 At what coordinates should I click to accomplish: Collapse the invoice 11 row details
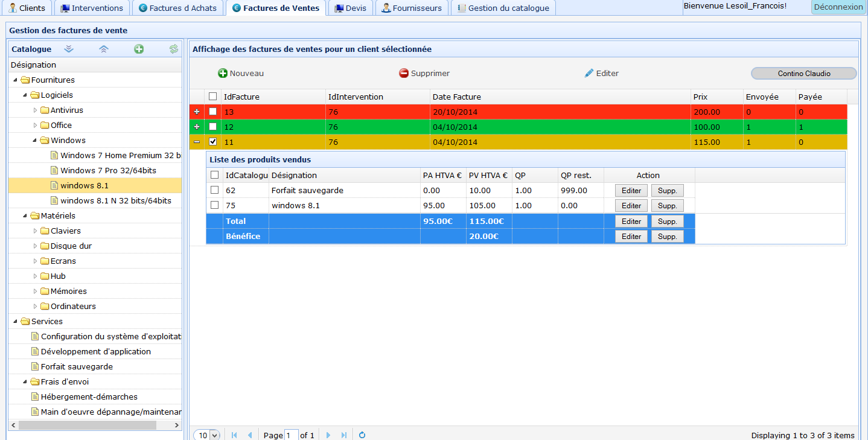[197, 142]
